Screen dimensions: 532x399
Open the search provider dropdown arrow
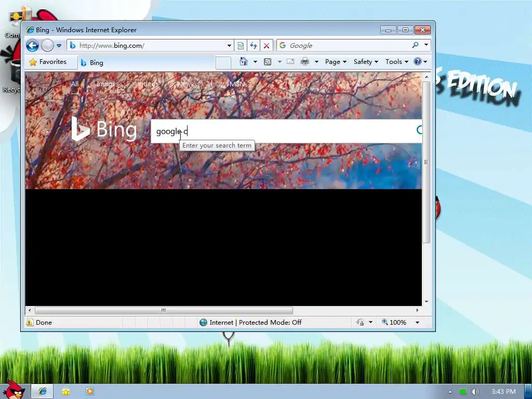point(426,45)
